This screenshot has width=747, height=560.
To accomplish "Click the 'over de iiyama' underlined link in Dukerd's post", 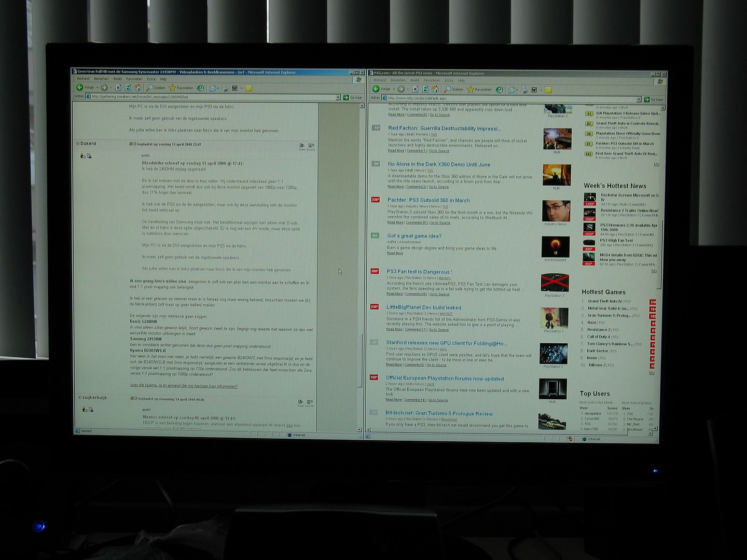I will pos(184,386).
